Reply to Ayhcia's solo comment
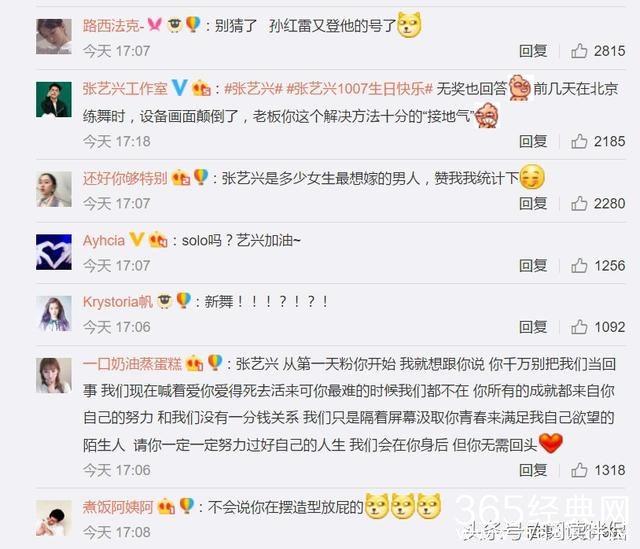Viewport: 640px width, 549px height. pos(533,266)
